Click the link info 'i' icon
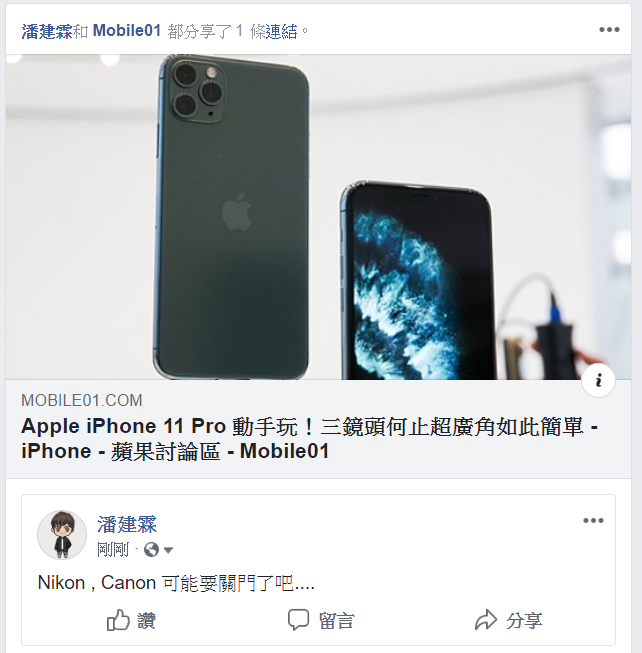The height and width of the screenshot is (653, 642). tap(598, 380)
